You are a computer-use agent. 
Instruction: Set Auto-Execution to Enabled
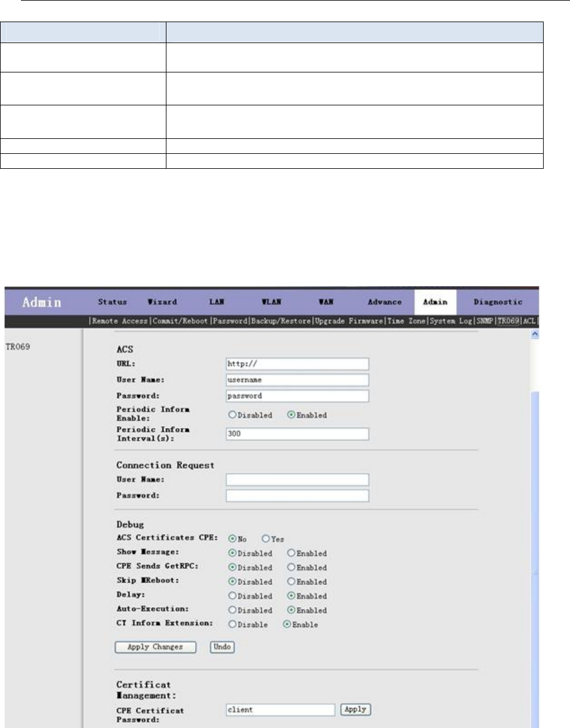click(291, 611)
